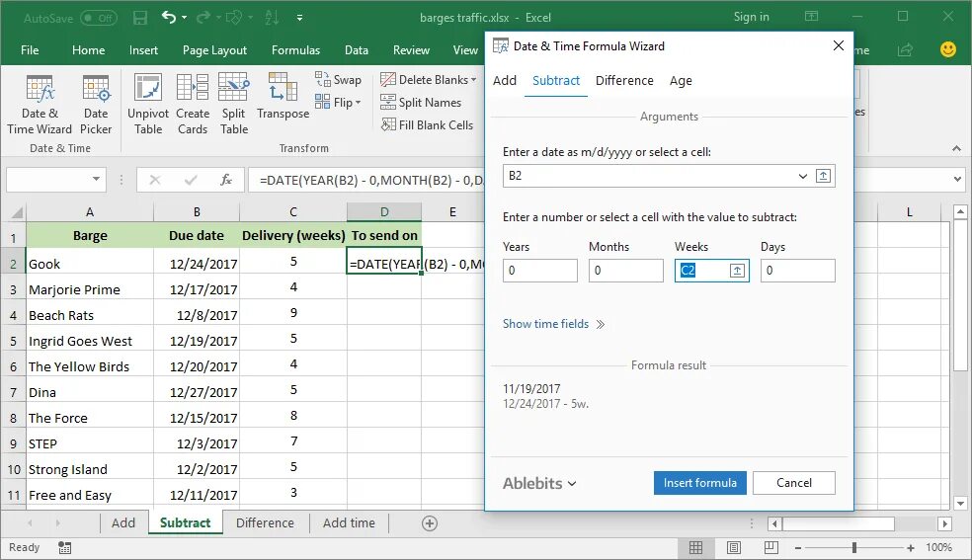This screenshot has height=560, width=972.
Task: Open the Name Box dropdown
Action: tap(96, 180)
